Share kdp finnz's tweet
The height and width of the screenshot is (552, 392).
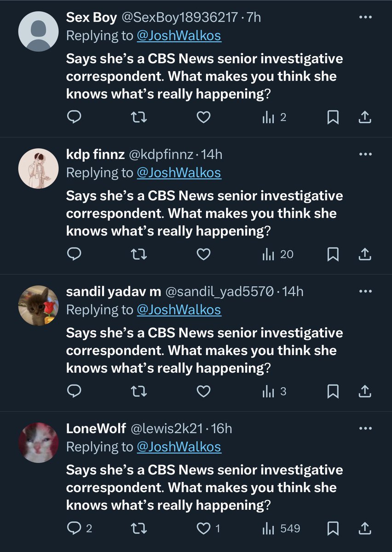point(364,254)
